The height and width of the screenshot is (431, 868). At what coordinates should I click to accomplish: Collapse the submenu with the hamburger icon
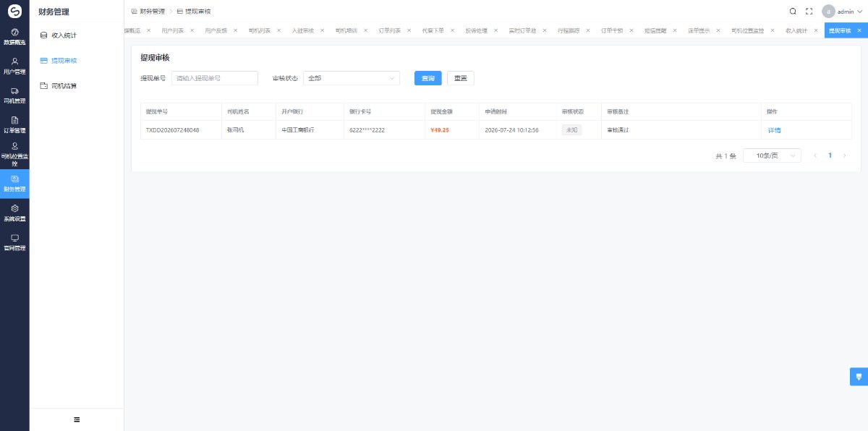point(77,419)
